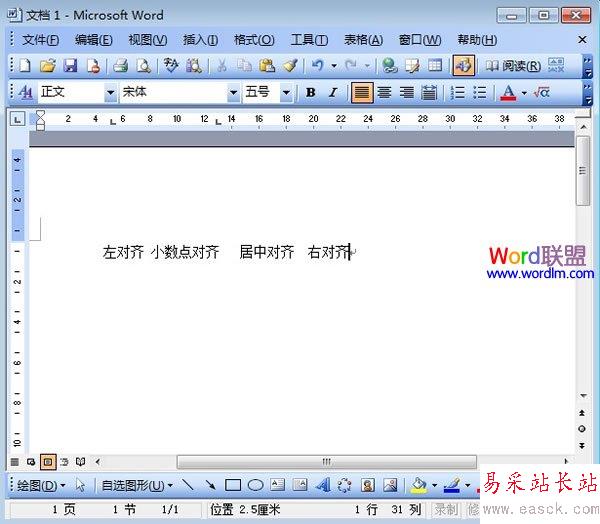The image size is (600, 524).
Task: Insert table icon in toolbar
Action: coord(435,66)
